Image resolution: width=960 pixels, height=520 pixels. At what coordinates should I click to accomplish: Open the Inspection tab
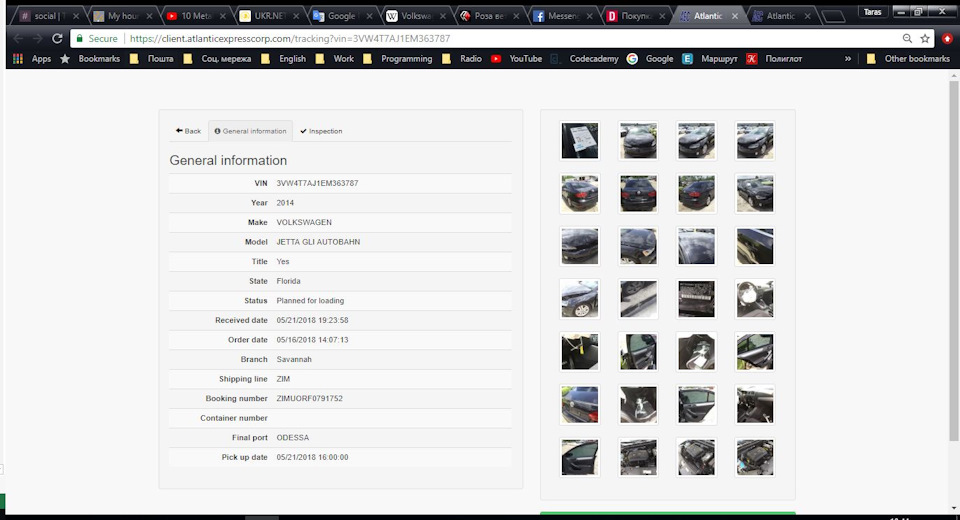[321, 131]
